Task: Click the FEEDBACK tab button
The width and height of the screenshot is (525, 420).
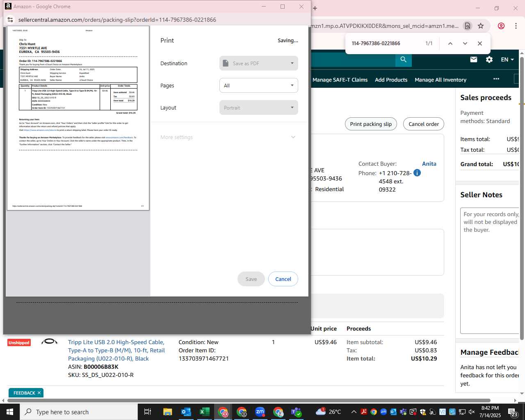Action: [24, 393]
